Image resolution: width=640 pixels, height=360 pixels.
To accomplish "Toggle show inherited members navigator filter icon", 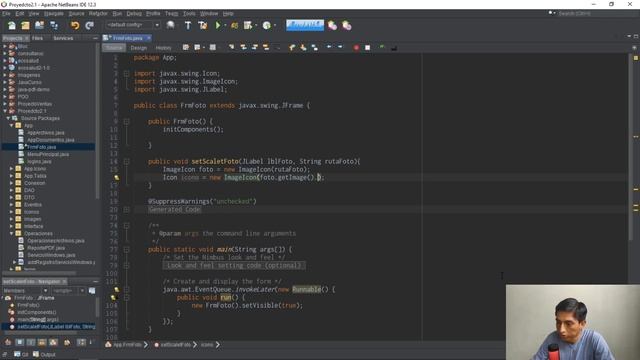I will pyautogui.click(x=8, y=342).
